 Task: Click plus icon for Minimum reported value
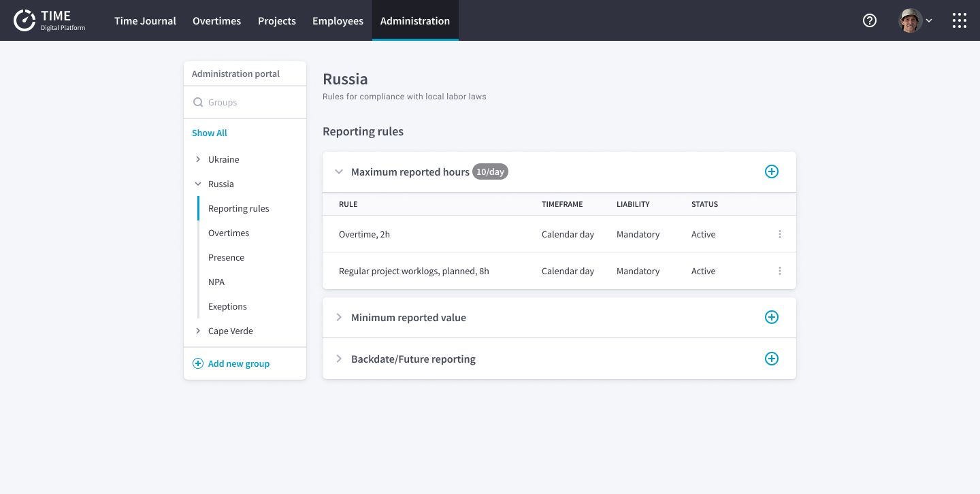pyautogui.click(x=771, y=317)
